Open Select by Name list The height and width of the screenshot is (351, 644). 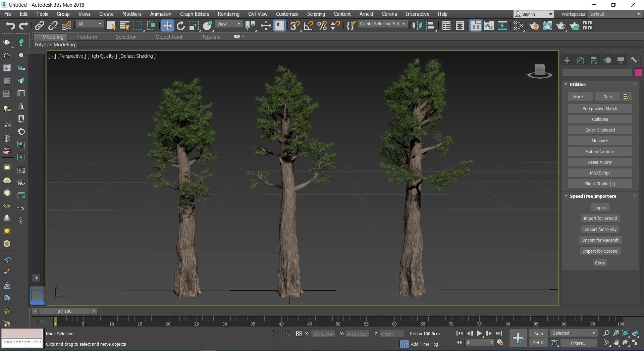(124, 26)
